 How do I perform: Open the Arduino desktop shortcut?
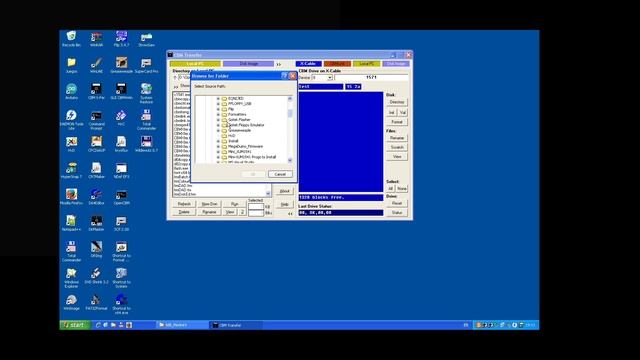coord(71,92)
